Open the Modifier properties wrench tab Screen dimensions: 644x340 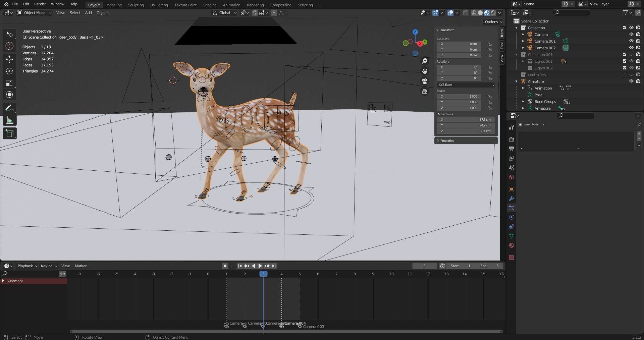tap(511, 199)
